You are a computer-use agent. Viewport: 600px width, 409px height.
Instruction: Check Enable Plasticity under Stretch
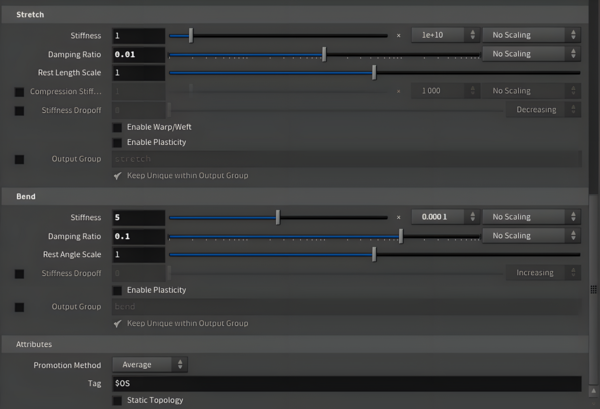(x=117, y=143)
